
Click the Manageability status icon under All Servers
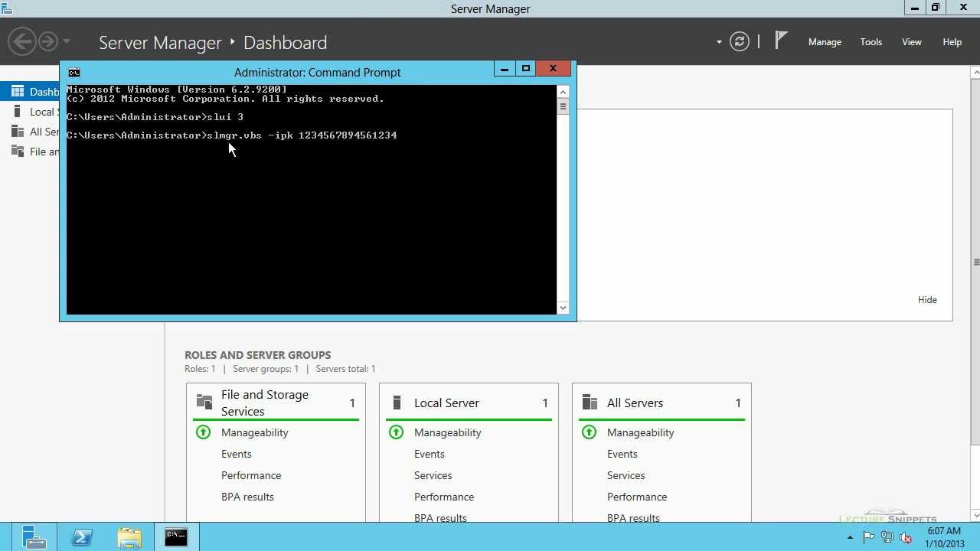(x=589, y=432)
